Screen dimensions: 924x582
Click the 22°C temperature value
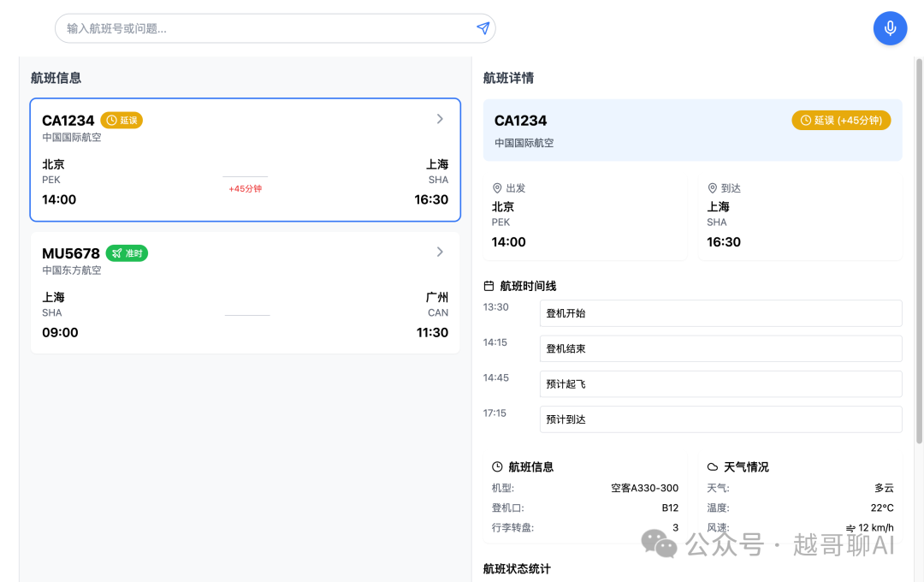click(x=882, y=508)
